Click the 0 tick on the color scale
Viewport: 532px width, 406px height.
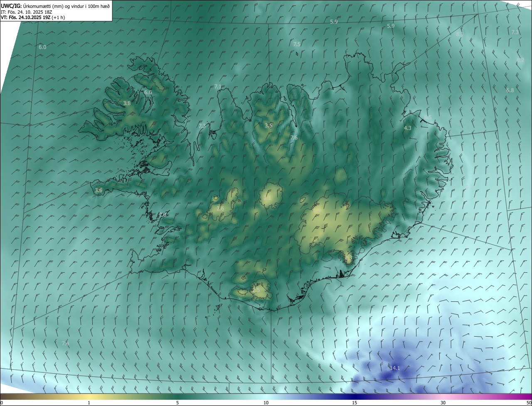(x=2, y=403)
